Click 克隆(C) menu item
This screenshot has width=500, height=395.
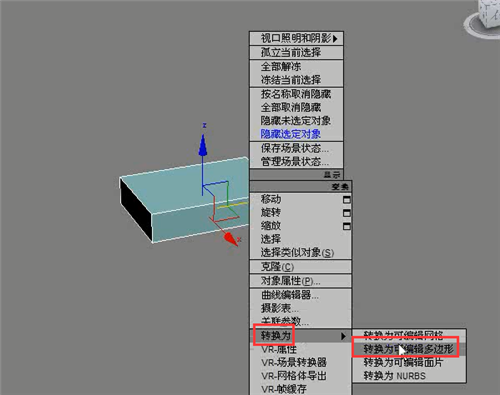pyautogui.click(x=301, y=267)
